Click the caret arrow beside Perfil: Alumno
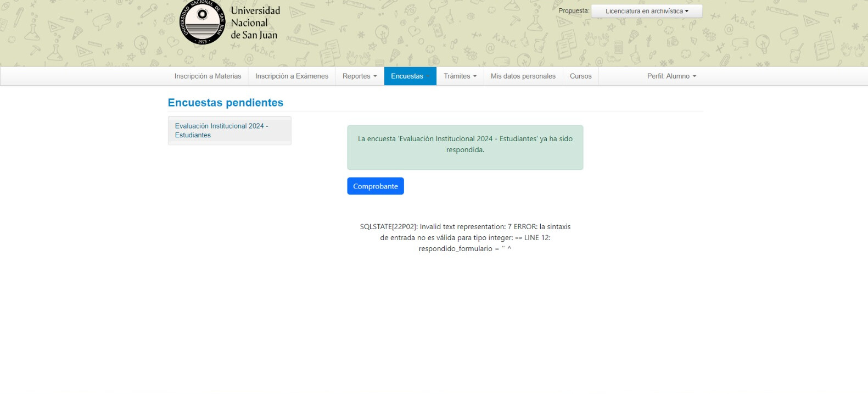 (x=695, y=76)
